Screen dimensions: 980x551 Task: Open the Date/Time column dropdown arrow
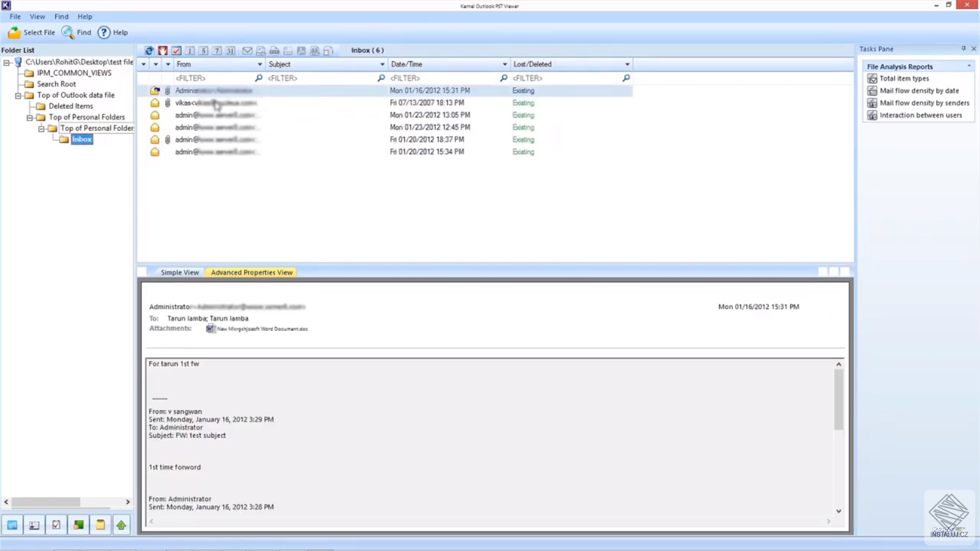click(503, 64)
